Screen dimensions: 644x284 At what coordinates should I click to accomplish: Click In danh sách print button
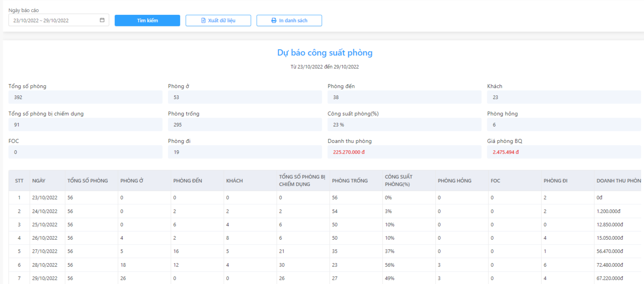coord(289,20)
